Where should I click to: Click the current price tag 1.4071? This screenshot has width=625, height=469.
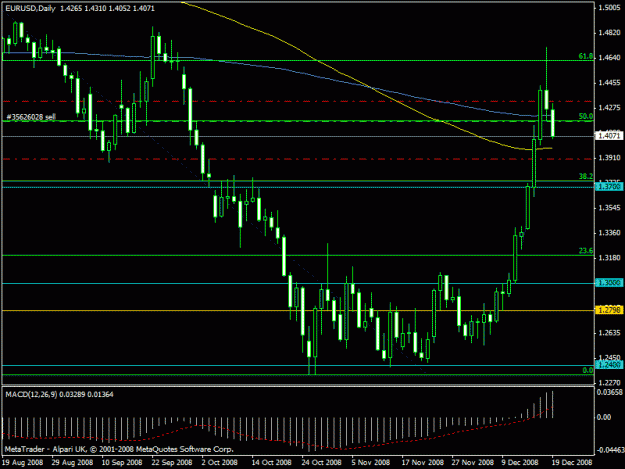pos(609,136)
